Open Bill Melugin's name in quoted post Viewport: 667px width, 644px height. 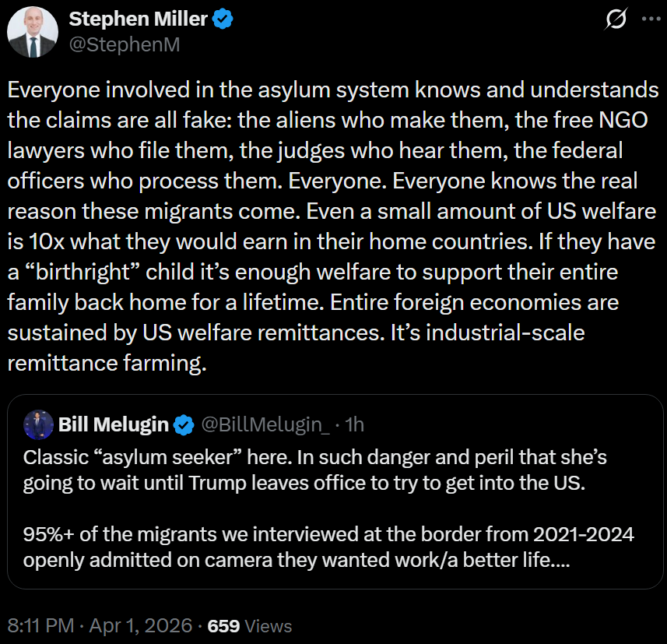113,424
